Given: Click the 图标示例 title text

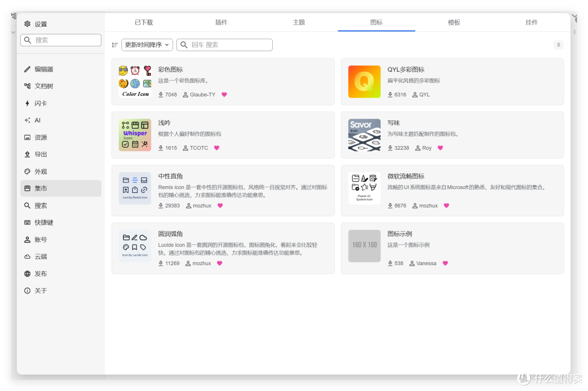Looking at the screenshot, I should click(400, 234).
